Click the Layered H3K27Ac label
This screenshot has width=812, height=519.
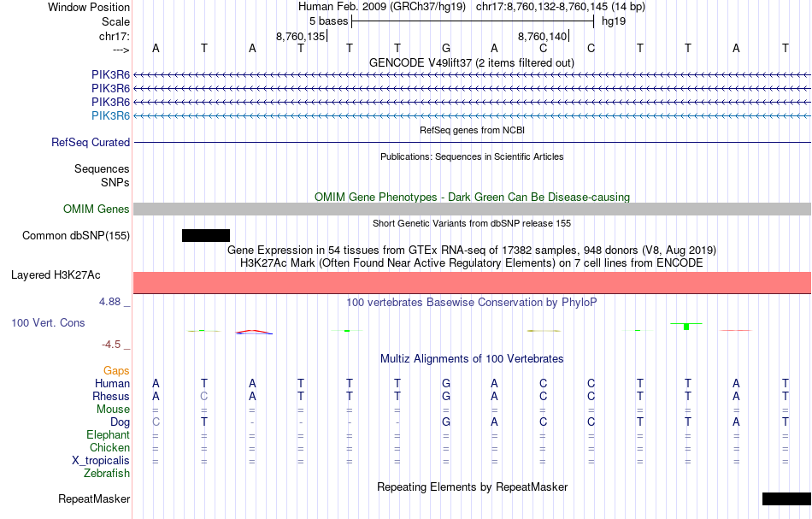(56, 275)
